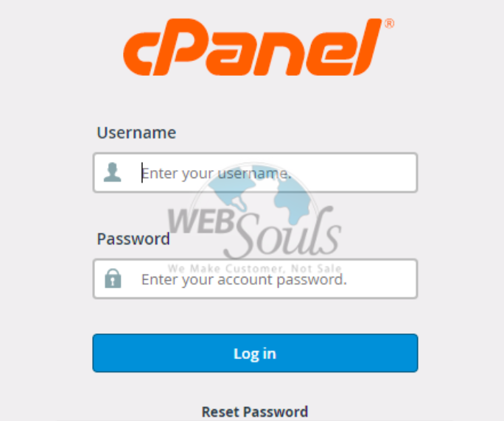
Task: Click the Password label
Action: (x=133, y=239)
